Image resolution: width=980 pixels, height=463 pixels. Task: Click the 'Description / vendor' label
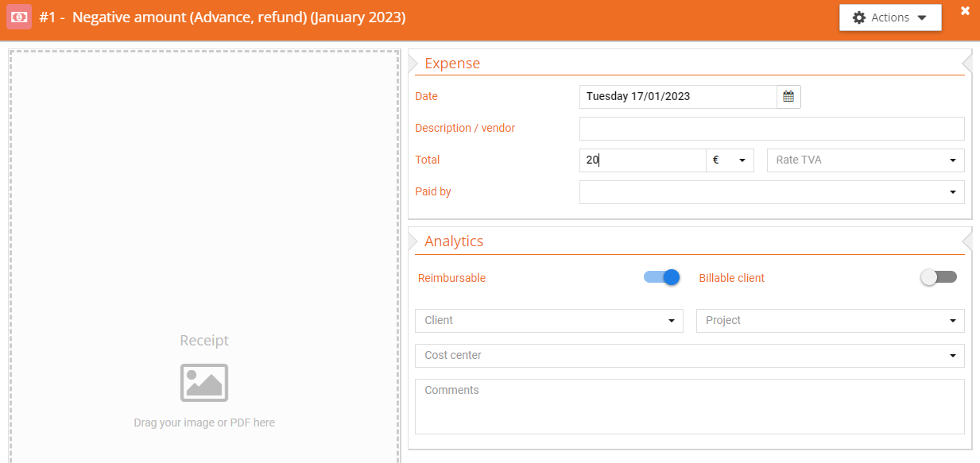tap(465, 128)
